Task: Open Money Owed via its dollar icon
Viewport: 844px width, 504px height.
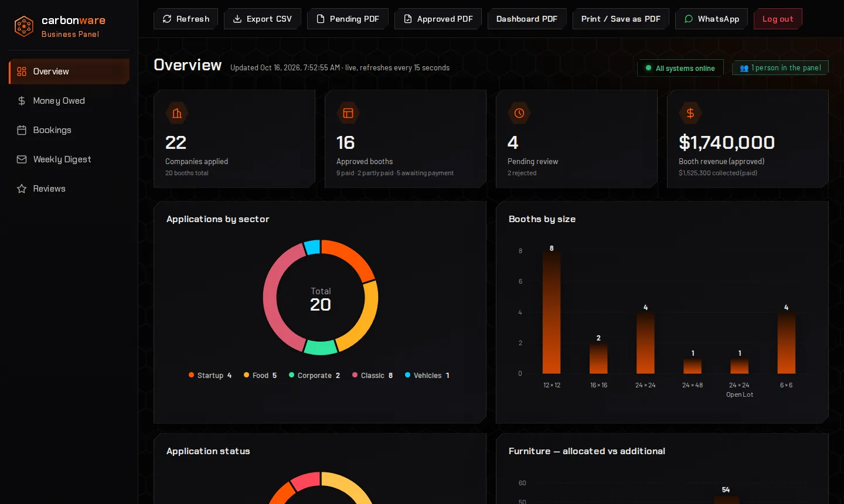Action: pos(22,101)
